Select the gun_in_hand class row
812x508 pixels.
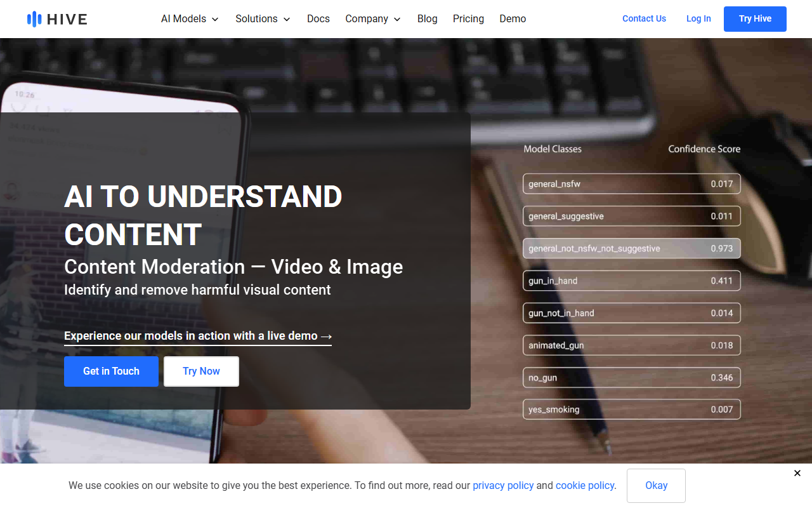coord(632,281)
